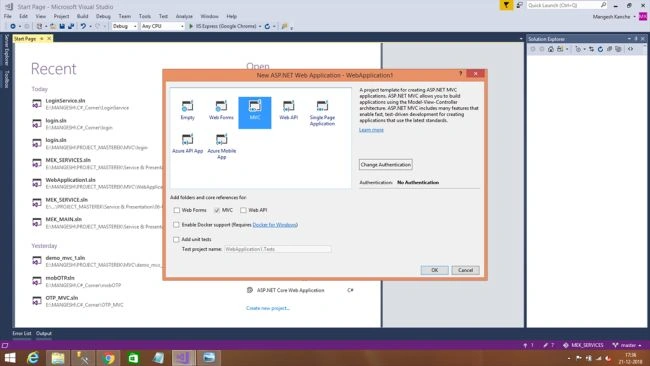
Task: Select the Web API template
Action: tap(289, 110)
